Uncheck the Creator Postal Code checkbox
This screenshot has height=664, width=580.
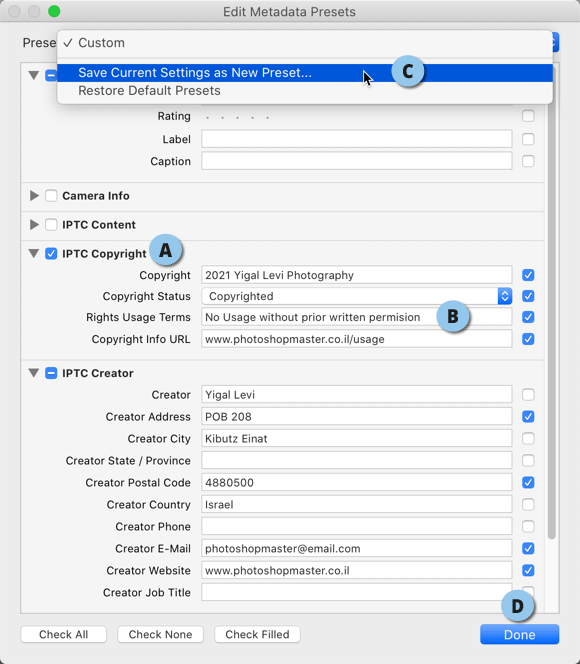coord(528,482)
